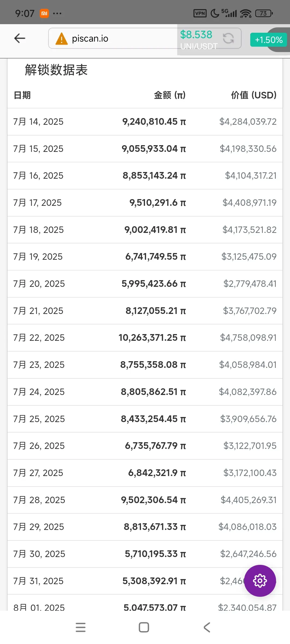The image size is (290, 644).
Task: Select the 日期 column header
Action: coord(22,95)
